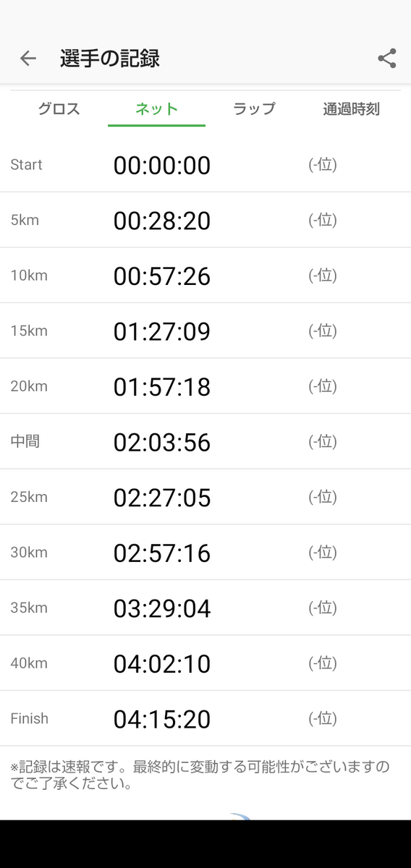Select the ネット tab
The width and height of the screenshot is (411, 868).
point(156,109)
